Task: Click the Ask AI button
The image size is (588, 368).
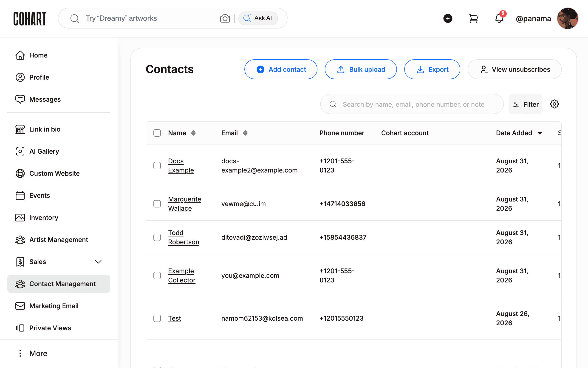Action: [258, 18]
